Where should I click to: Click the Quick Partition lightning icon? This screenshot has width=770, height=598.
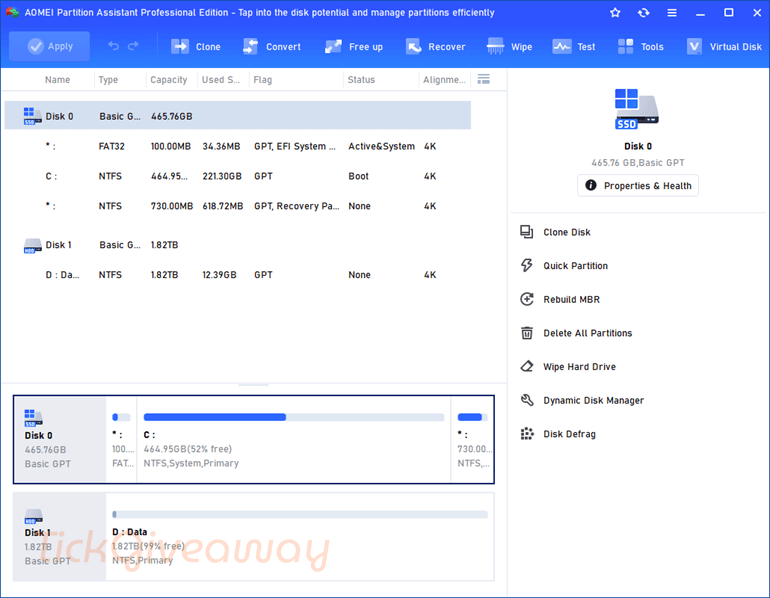coord(526,266)
